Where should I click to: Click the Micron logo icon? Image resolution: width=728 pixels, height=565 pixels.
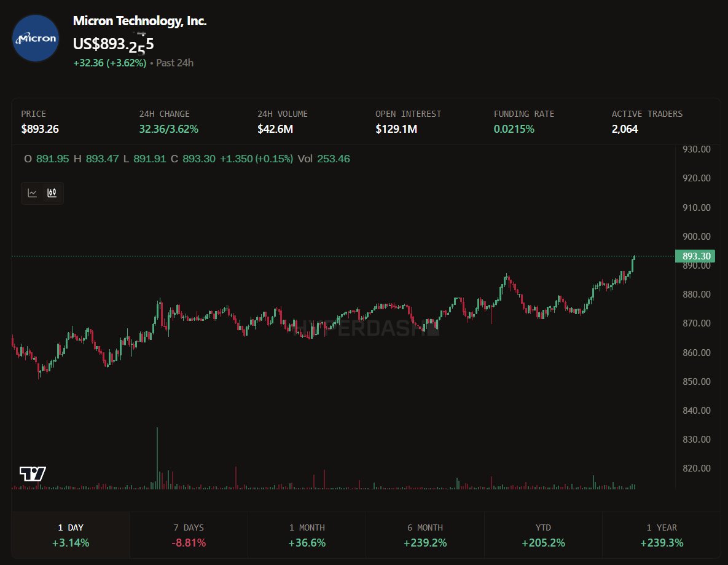(35, 38)
